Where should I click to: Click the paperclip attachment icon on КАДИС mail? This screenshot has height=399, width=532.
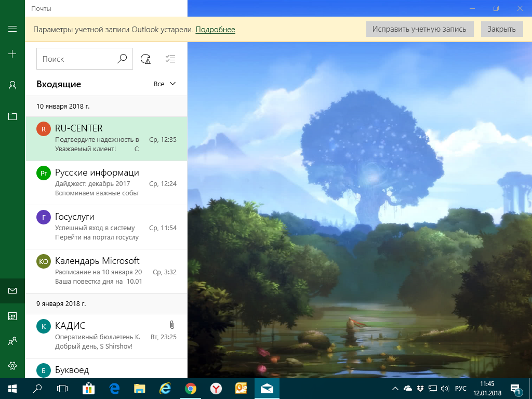(x=172, y=325)
